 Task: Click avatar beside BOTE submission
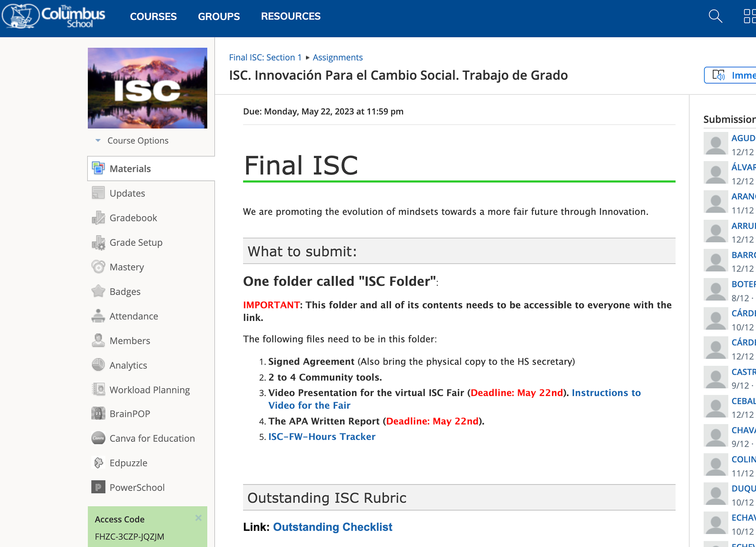(715, 290)
